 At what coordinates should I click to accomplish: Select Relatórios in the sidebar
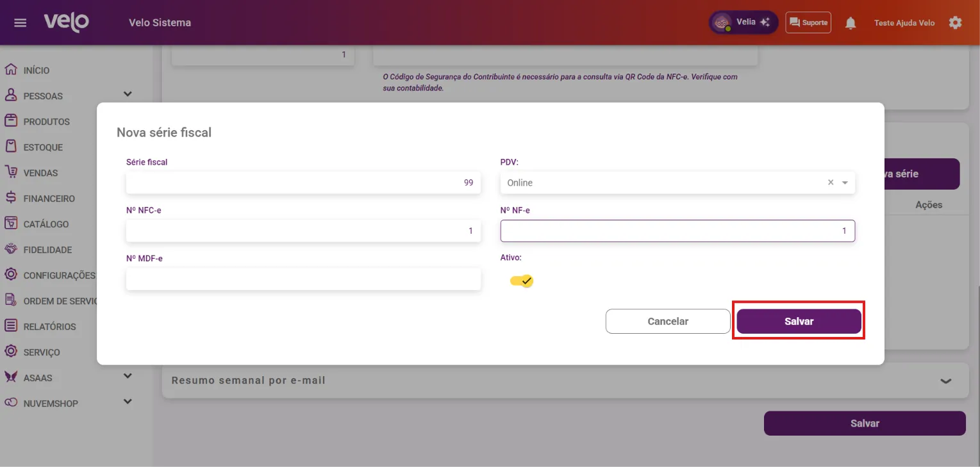49,327
